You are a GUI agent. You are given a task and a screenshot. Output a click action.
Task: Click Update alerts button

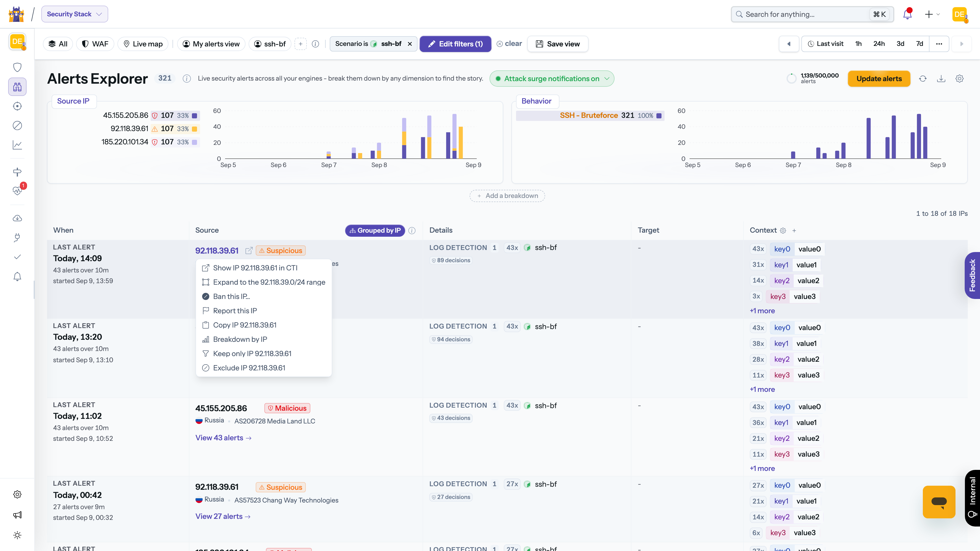click(879, 79)
